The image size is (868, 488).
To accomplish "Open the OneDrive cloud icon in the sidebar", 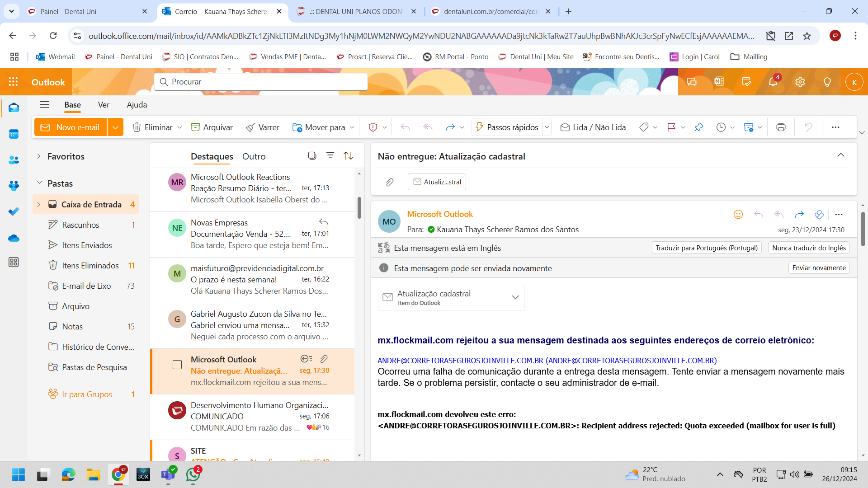I will click(x=14, y=238).
